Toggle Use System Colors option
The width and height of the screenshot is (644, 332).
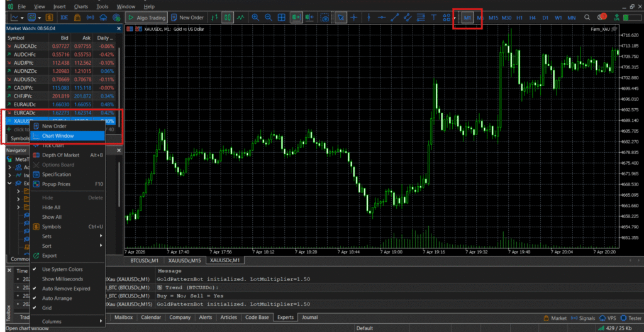point(62,269)
